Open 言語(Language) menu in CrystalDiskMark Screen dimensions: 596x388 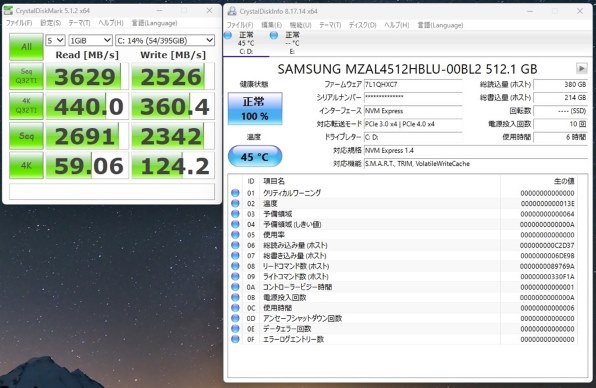tap(154, 23)
